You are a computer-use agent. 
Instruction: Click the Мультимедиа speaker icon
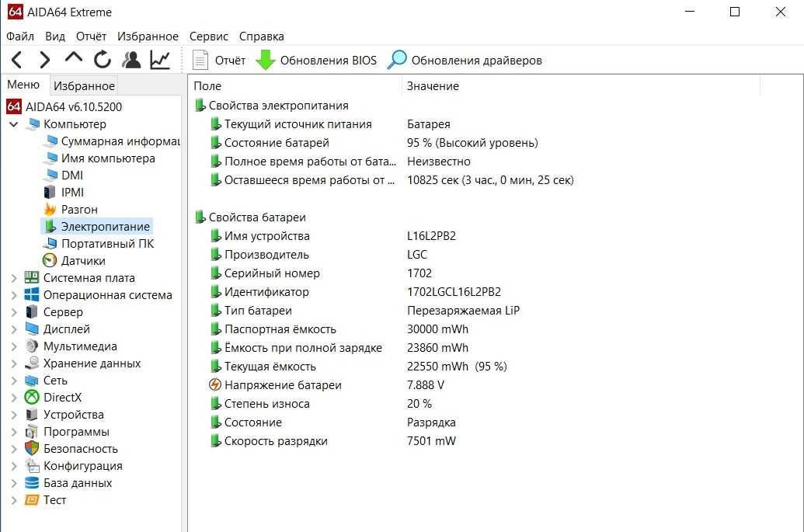tap(32, 346)
